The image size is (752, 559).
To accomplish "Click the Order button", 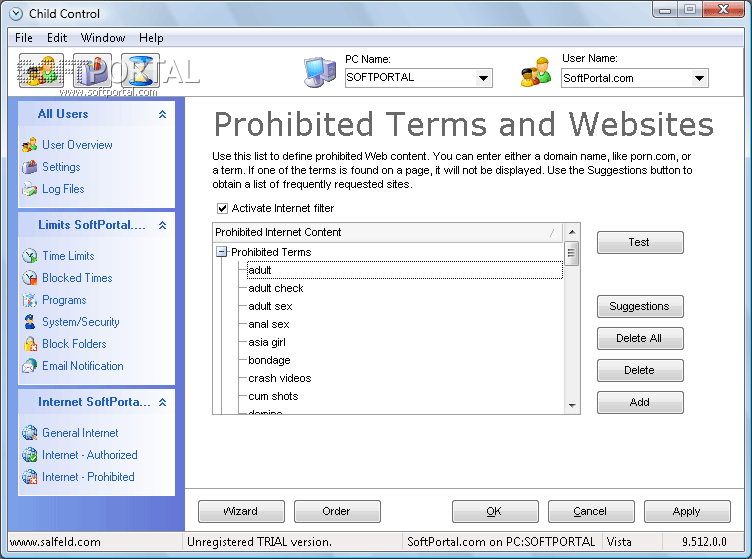I will tap(337, 512).
